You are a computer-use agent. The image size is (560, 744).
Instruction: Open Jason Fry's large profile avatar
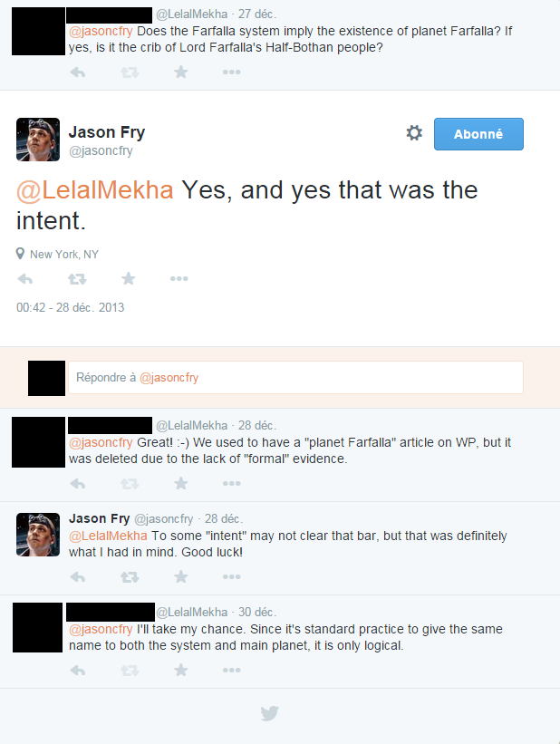[x=38, y=140]
